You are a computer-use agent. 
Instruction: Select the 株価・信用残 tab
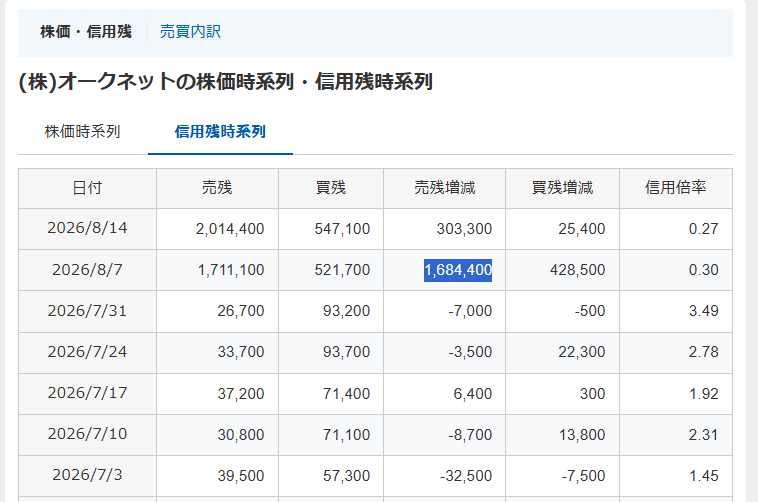[86, 32]
